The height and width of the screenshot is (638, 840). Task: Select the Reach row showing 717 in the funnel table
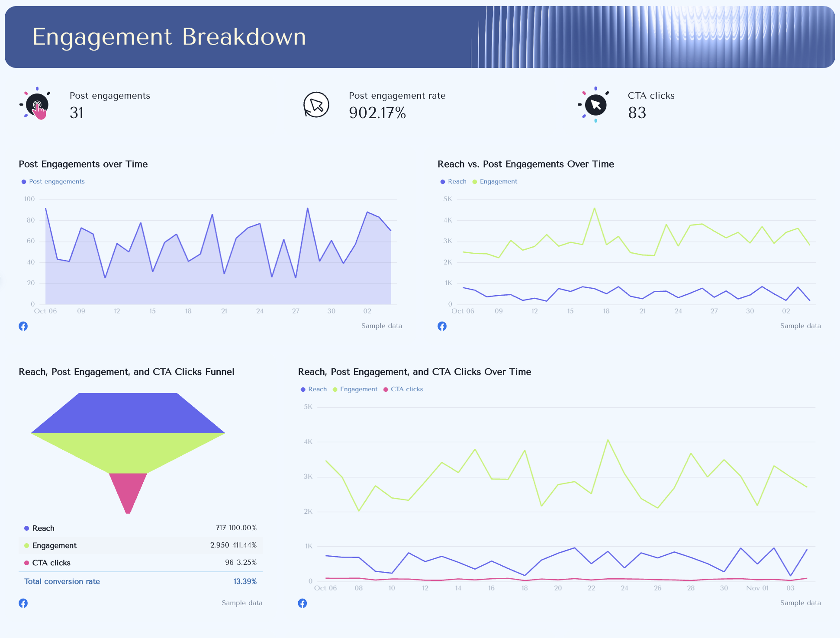pos(141,528)
